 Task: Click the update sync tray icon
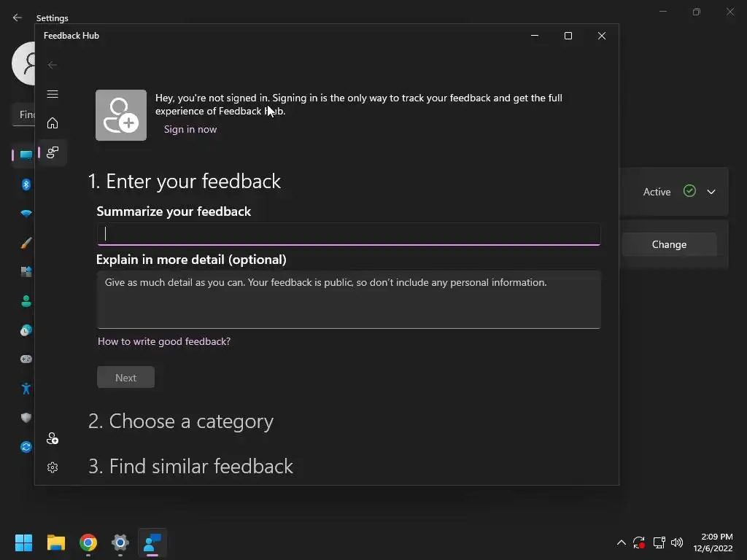click(639, 542)
